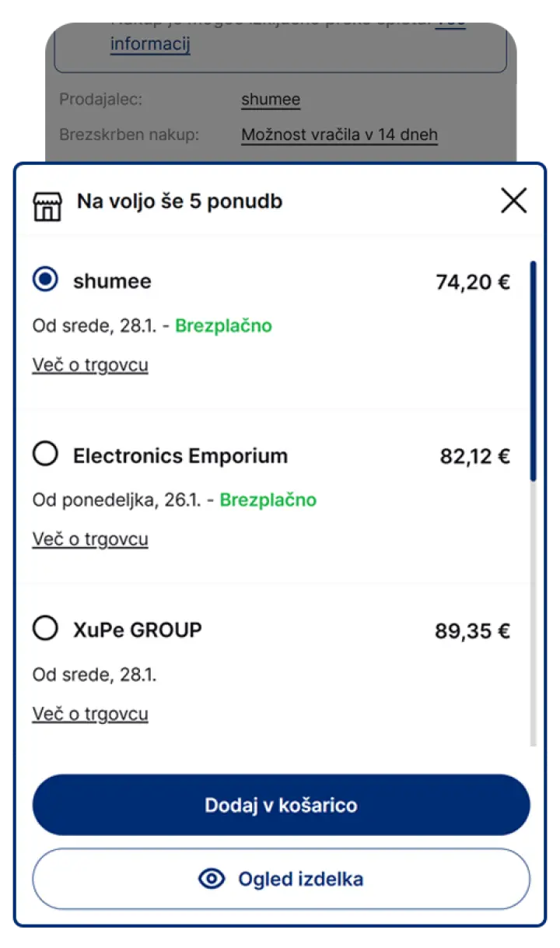Screen dimensions: 560x948
Task: Click the Na voljo še 5 ponudb heading
Action: [180, 202]
